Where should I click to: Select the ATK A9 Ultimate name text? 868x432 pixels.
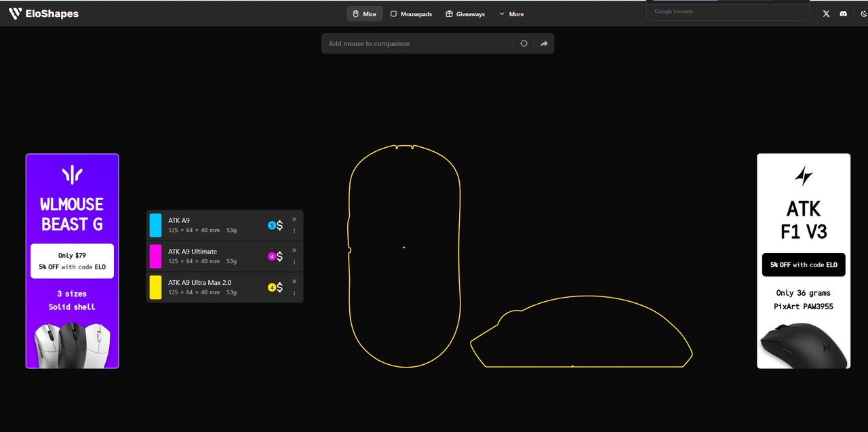pos(193,252)
